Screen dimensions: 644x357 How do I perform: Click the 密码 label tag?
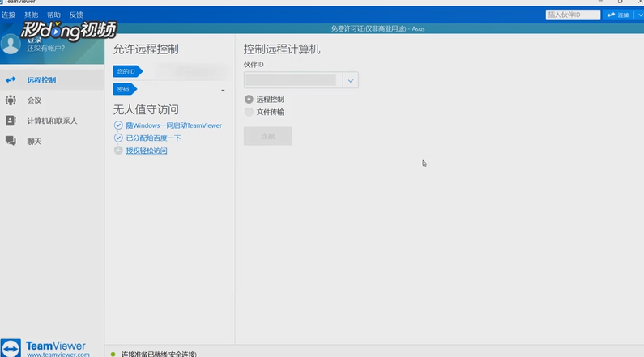[x=125, y=89]
